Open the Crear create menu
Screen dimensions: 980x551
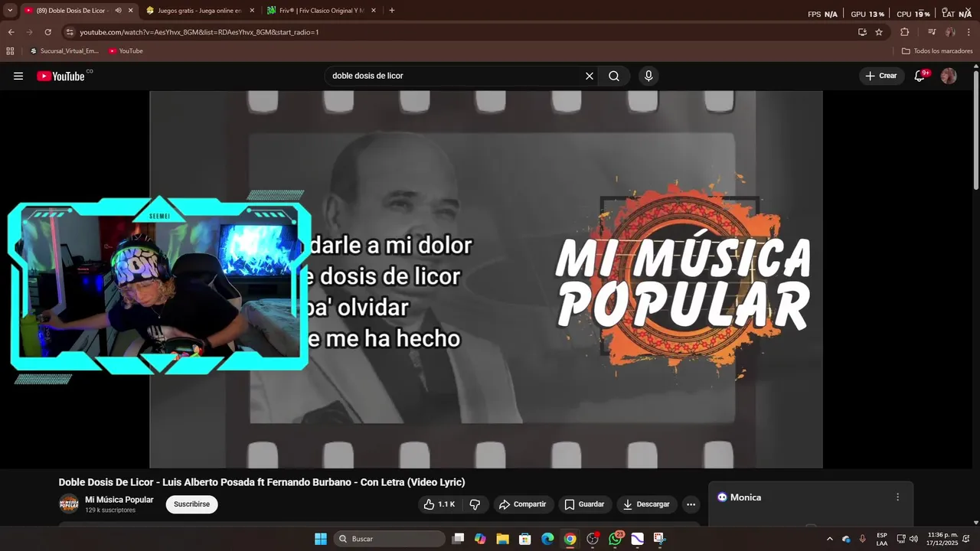881,76
